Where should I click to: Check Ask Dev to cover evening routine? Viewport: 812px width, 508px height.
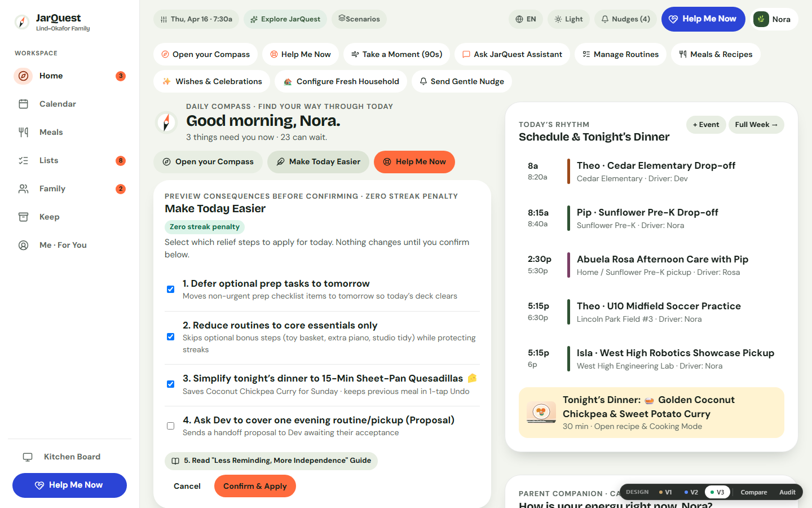170,426
